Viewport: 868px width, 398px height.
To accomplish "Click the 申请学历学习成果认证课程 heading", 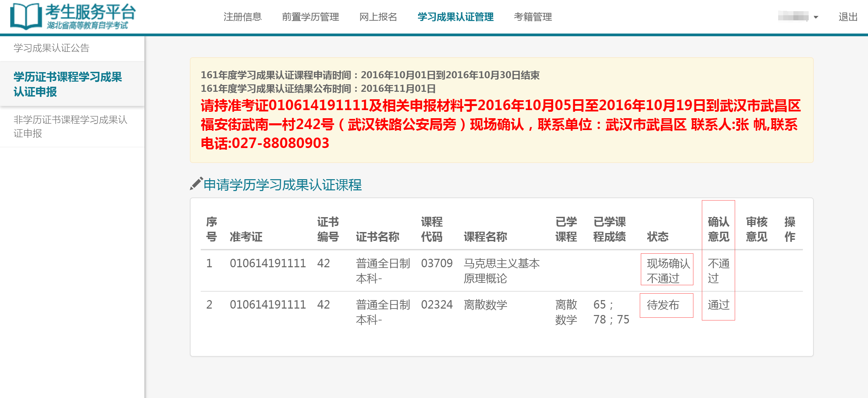I will click(x=282, y=185).
